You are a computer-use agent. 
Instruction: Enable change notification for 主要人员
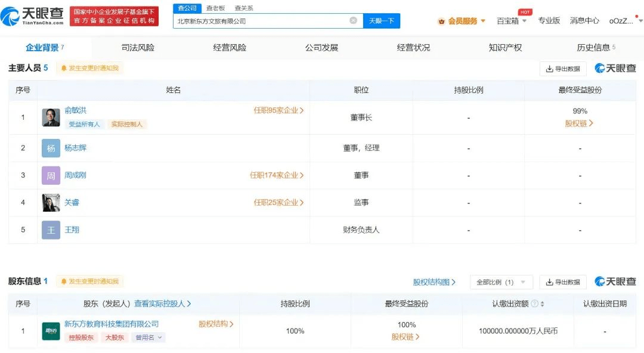[x=89, y=69]
